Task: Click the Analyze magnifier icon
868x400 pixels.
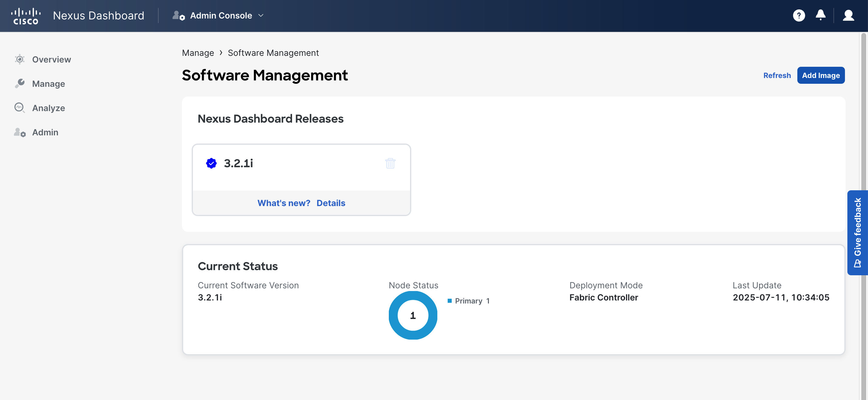Action: pyautogui.click(x=19, y=108)
